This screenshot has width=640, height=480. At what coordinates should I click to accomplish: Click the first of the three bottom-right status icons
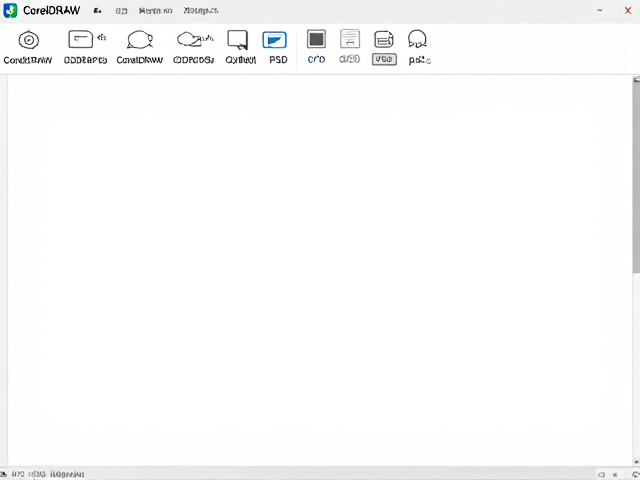[601, 475]
